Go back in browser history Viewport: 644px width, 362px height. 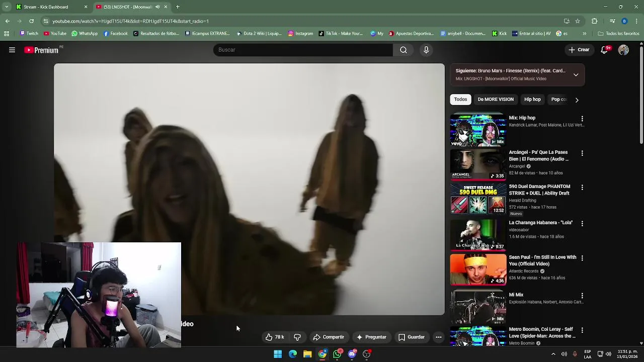(7, 21)
